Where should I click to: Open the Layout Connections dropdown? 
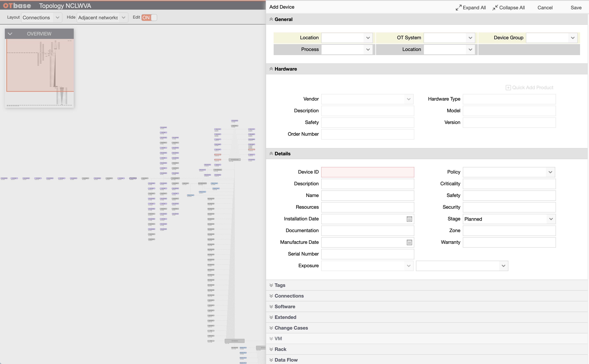(x=41, y=18)
